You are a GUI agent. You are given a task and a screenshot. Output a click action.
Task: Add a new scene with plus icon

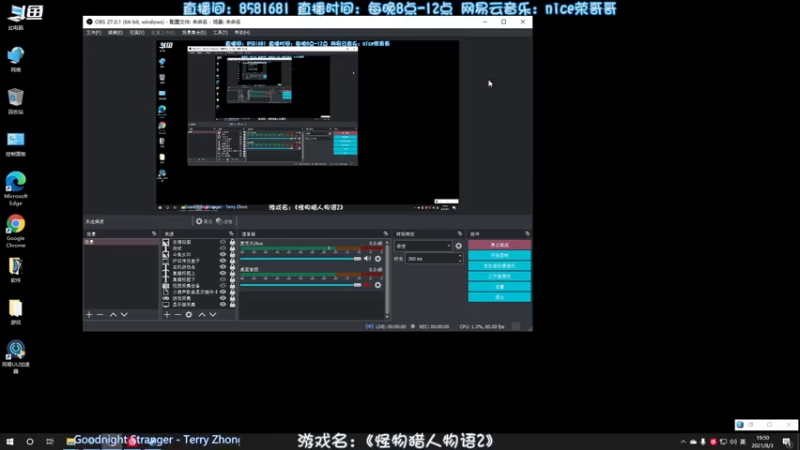pyautogui.click(x=89, y=315)
